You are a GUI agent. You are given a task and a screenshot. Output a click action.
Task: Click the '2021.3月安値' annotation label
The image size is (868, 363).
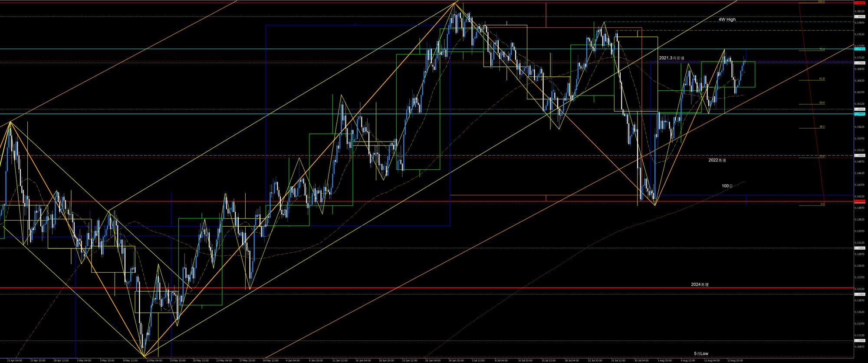[x=671, y=58]
